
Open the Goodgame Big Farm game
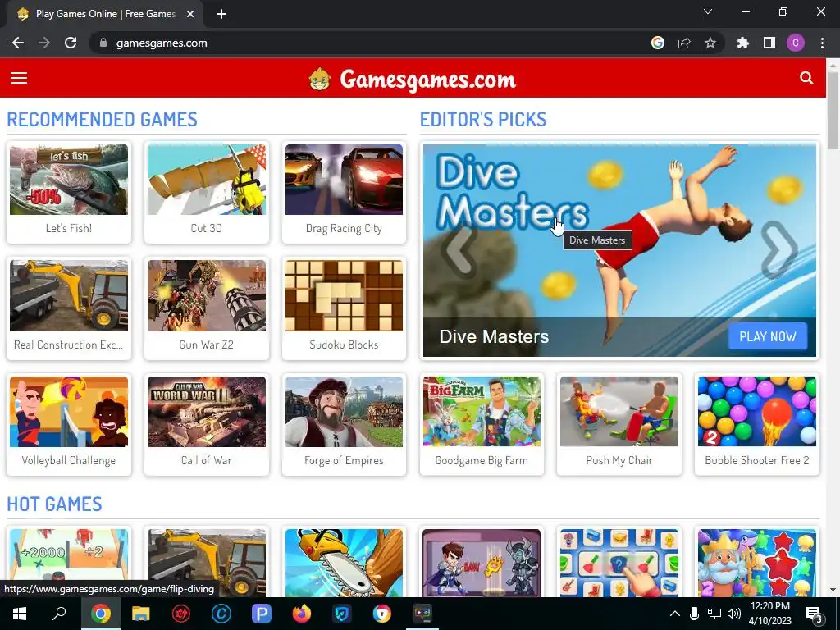482,424
